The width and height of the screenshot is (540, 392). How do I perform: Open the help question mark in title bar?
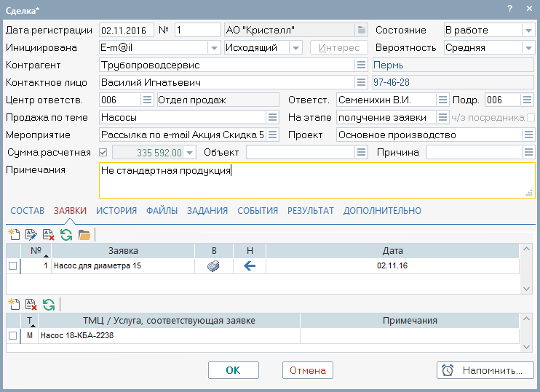click(x=510, y=9)
